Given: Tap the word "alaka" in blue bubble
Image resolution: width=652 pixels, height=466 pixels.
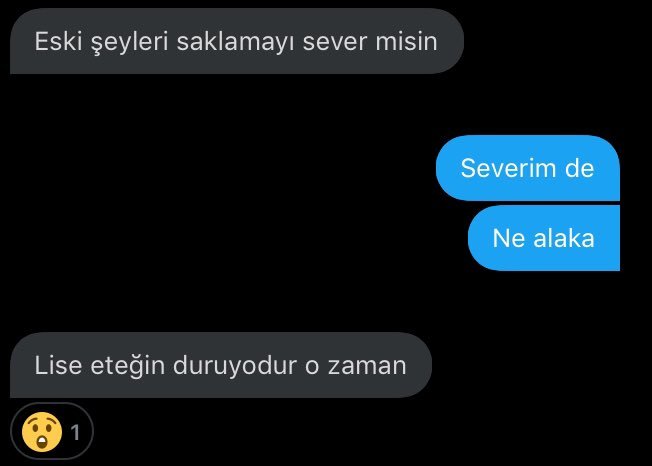Looking at the screenshot, I should point(564,238).
